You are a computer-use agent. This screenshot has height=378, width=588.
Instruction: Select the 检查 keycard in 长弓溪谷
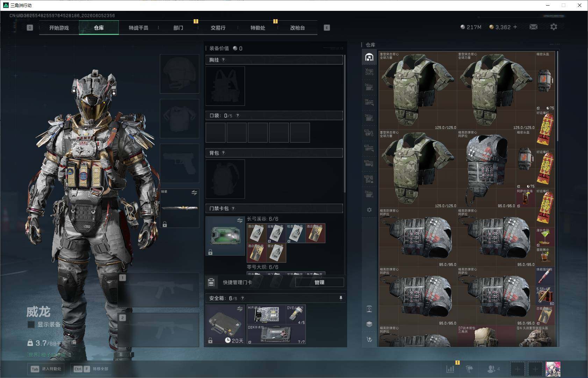pyautogui.click(x=296, y=233)
